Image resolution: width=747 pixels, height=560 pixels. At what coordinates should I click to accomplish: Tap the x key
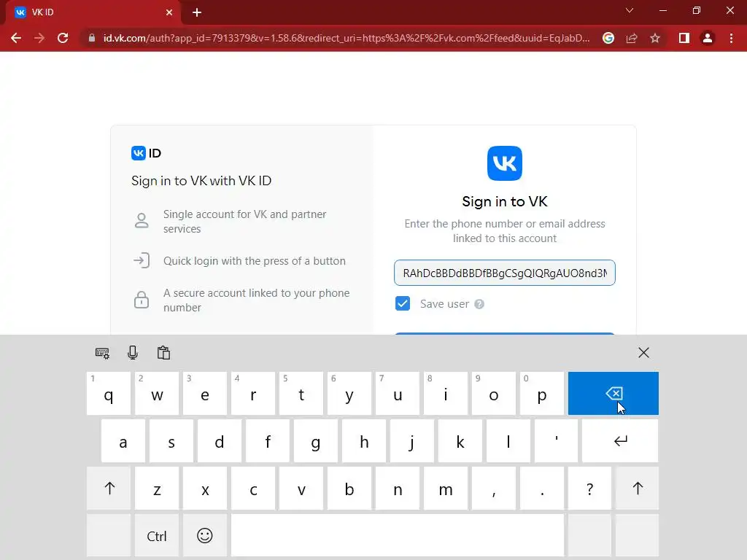(x=205, y=488)
